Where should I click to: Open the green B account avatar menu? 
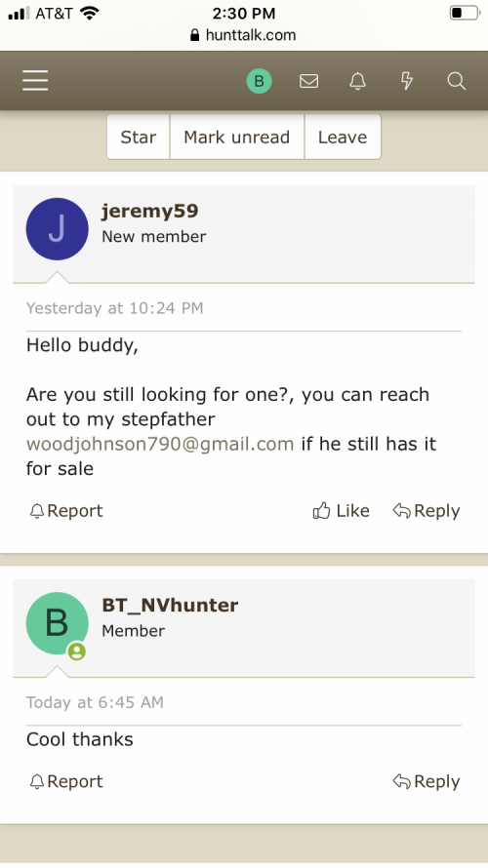[x=259, y=81]
